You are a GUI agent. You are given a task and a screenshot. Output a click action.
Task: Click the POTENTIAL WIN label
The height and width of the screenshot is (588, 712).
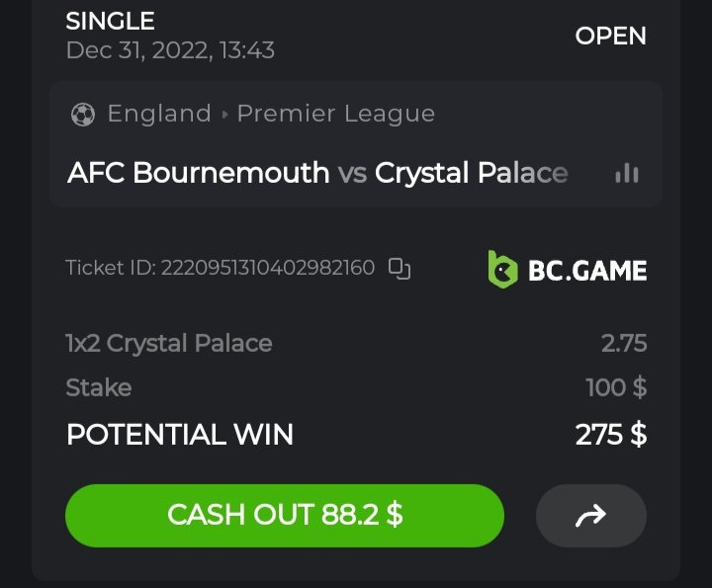coord(180,434)
